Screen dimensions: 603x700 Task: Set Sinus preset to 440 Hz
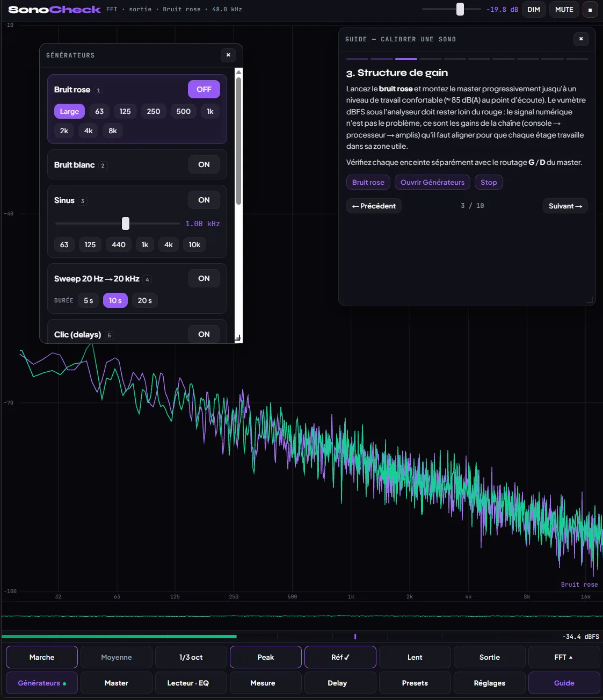click(119, 244)
